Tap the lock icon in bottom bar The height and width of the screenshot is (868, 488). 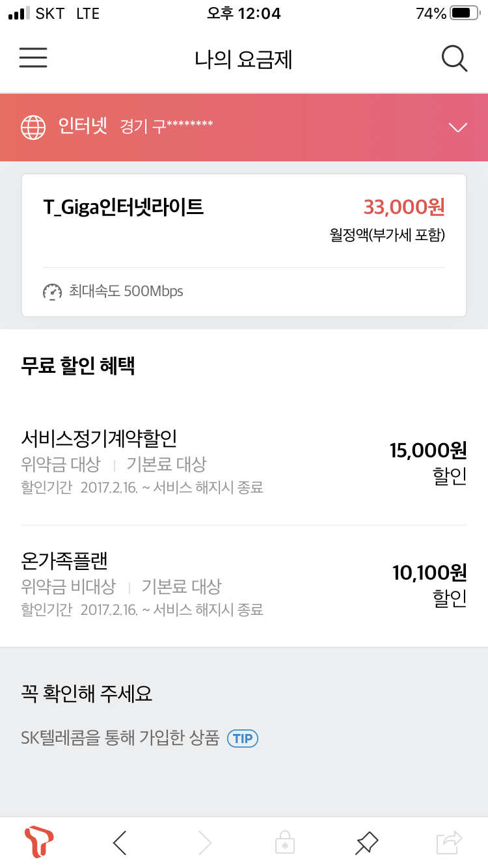284,843
